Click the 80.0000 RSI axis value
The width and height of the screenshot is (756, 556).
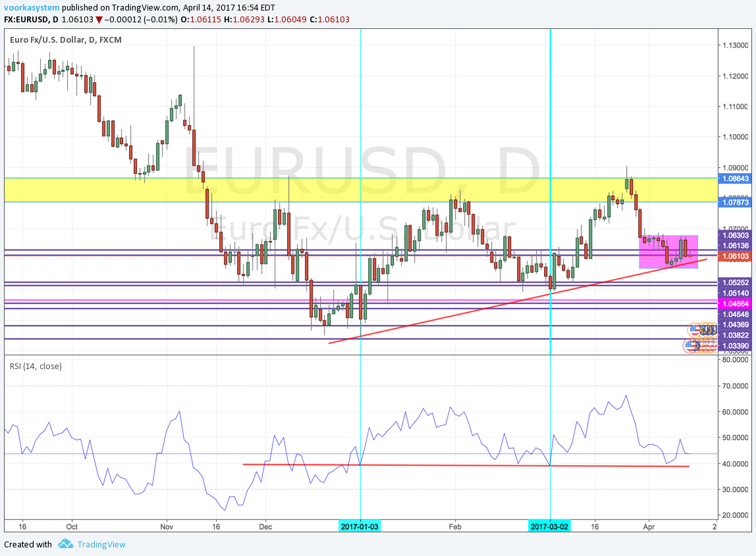[735, 360]
